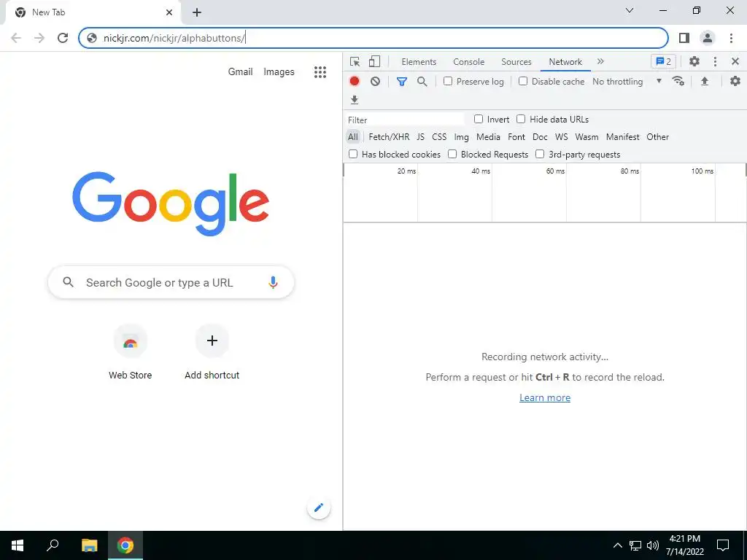The image size is (747, 560).
Task: Toggle the network filter funnel icon
Action: pyautogui.click(x=402, y=82)
